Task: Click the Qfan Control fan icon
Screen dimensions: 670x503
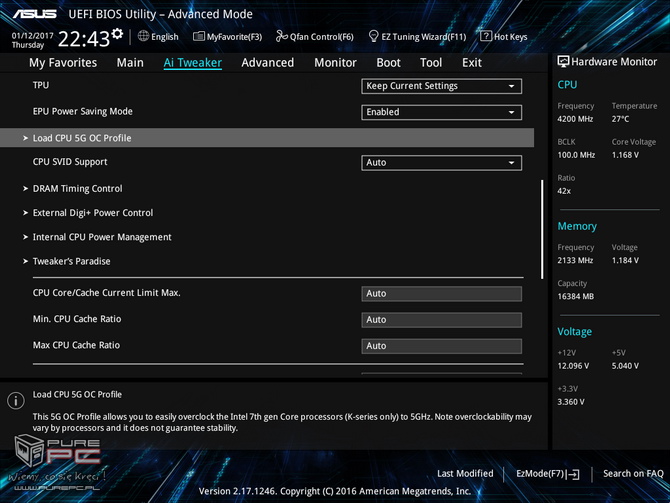Action: point(282,36)
